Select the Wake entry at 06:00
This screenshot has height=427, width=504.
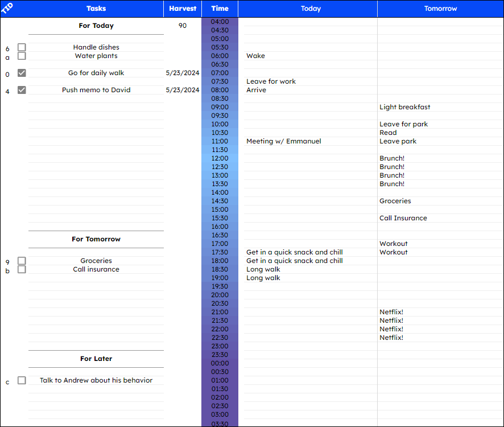point(255,56)
